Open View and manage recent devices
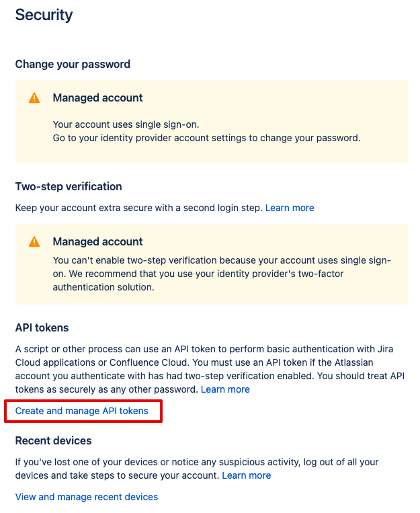420x513 pixels. pos(87,497)
